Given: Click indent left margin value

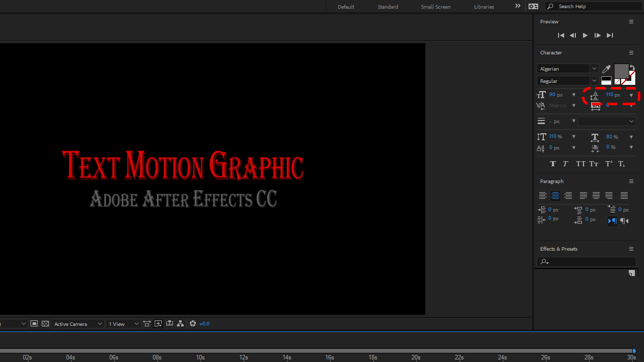Looking at the screenshot, I should click(x=553, y=209).
